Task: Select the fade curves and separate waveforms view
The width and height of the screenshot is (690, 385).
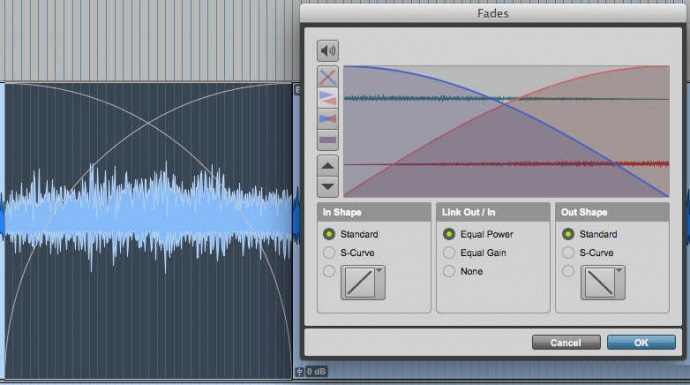Action: click(x=327, y=98)
